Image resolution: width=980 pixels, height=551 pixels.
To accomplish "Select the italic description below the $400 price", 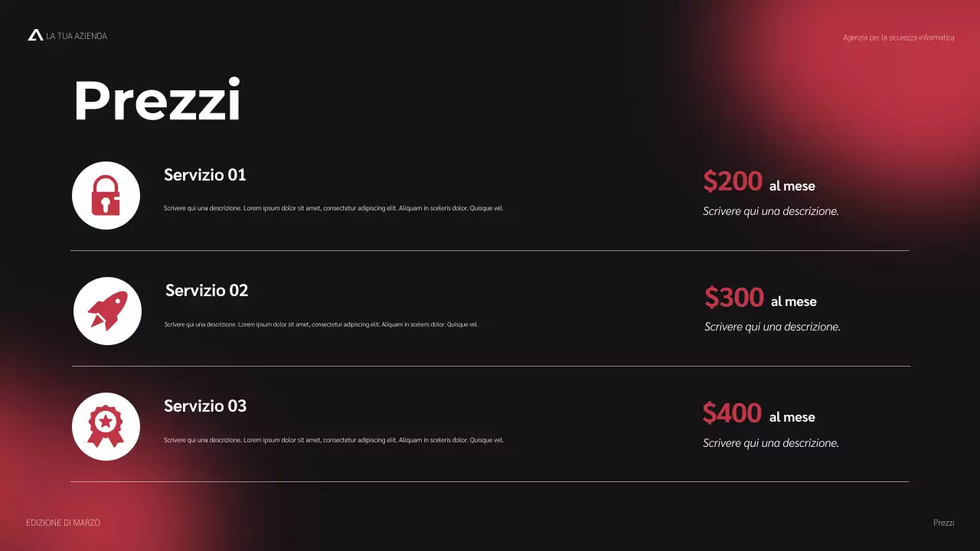I will click(x=771, y=443).
